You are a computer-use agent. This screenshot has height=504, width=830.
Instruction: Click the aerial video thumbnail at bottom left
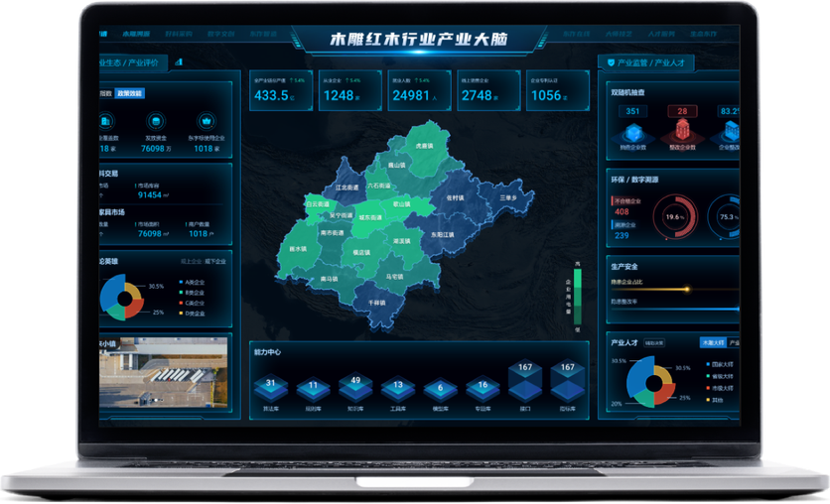(x=163, y=376)
